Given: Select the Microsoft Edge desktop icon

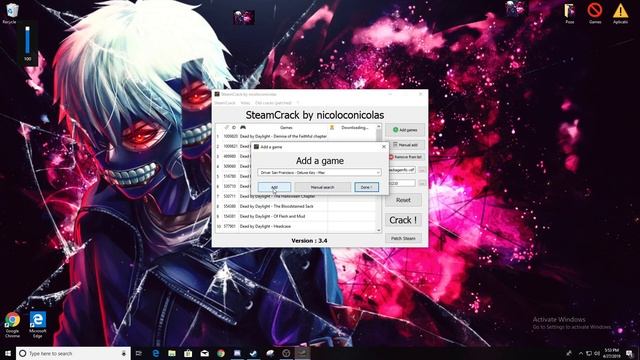Looking at the screenshot, I should (38, 325).
